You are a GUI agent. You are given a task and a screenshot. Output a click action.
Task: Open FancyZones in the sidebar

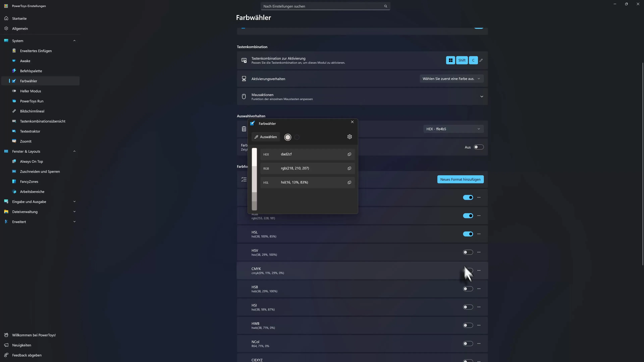point(29,182)
